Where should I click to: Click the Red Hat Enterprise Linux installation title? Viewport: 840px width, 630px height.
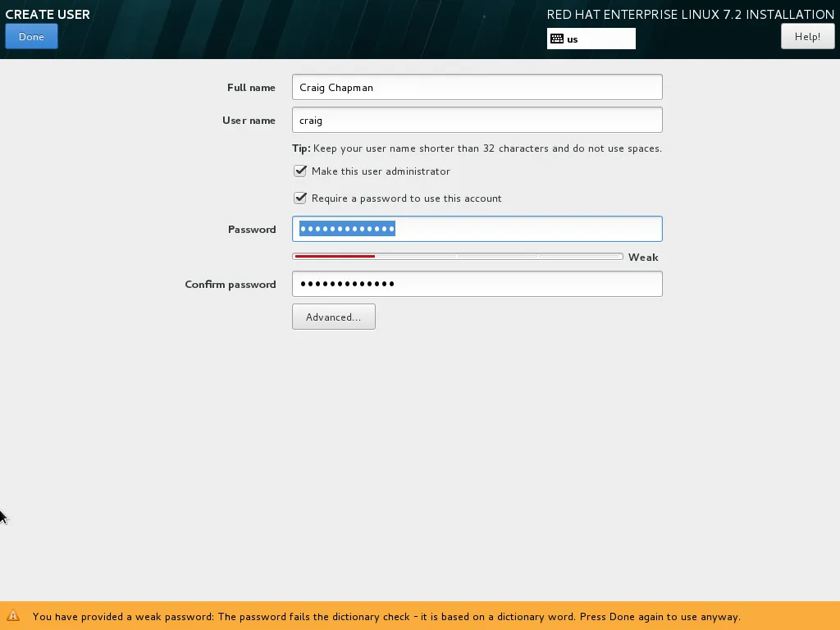[691, 15]
